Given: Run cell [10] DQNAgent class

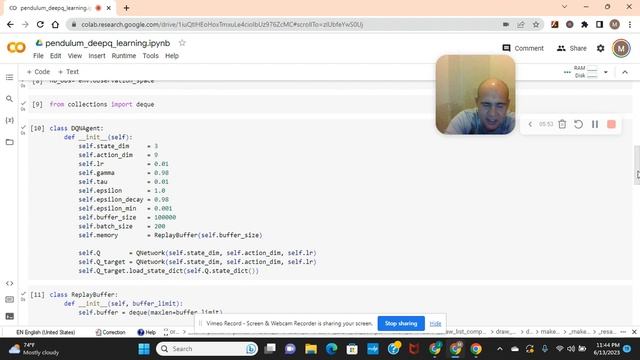Looking at the screenshot, I should pos(37,128).
